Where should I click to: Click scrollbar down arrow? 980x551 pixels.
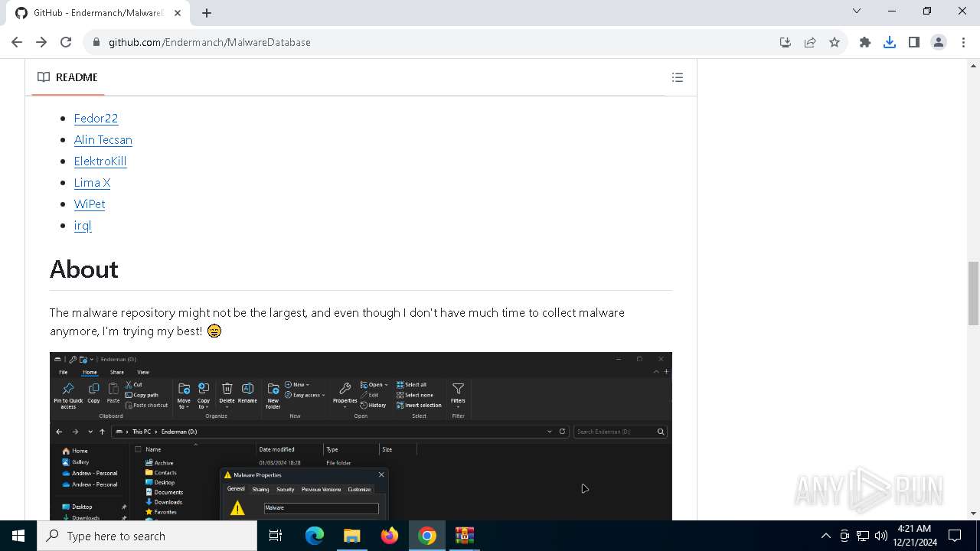tap(973, 514)
